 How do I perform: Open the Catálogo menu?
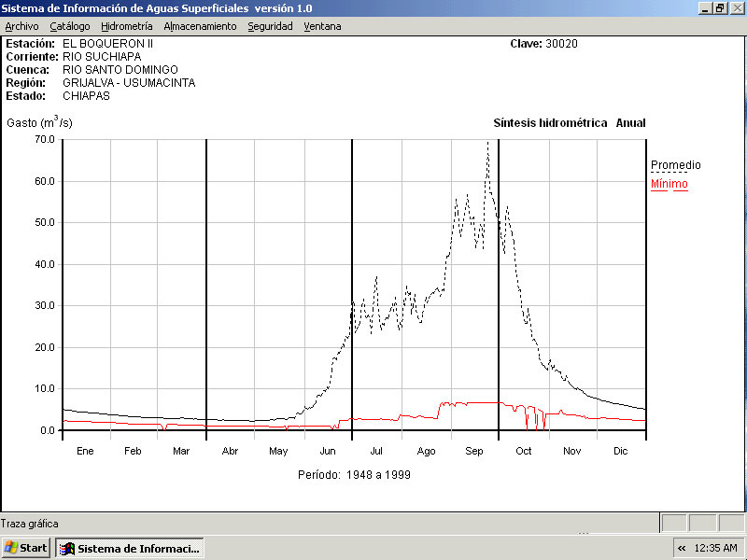70,26
